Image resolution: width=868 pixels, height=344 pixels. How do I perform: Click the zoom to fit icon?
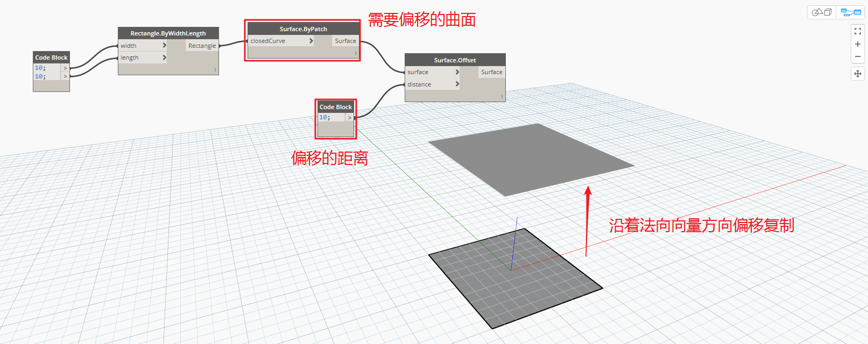858,31
